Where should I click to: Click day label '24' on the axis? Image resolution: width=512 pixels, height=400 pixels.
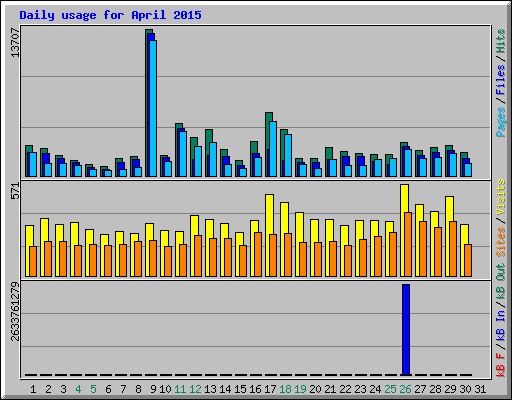tap(375, 389)
